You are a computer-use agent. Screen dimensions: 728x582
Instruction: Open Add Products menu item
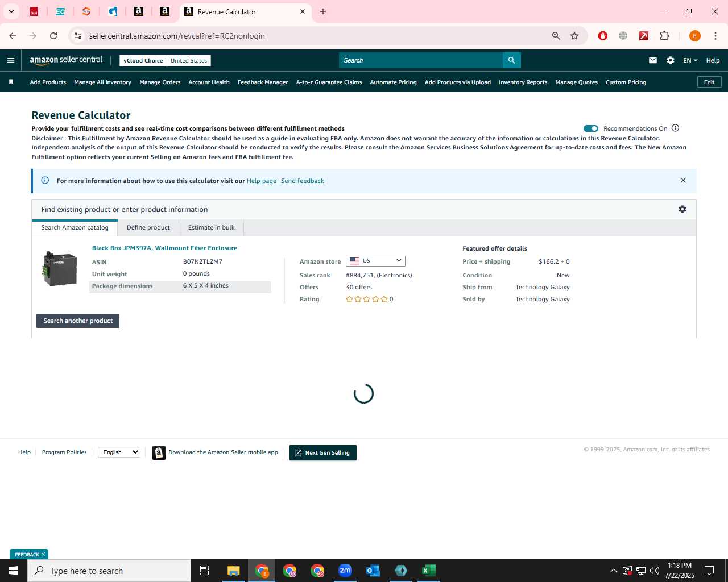tap(48, 82)
